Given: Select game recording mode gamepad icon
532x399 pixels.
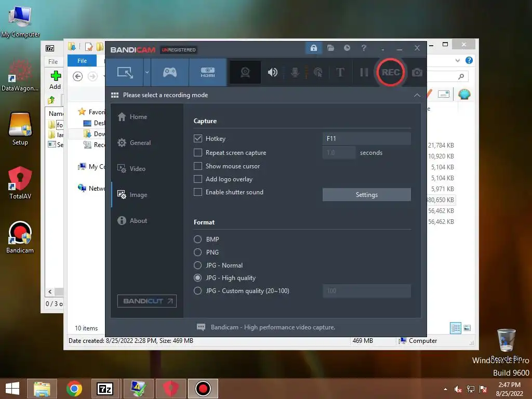Looking at the screenshot, I should [170, 72].
